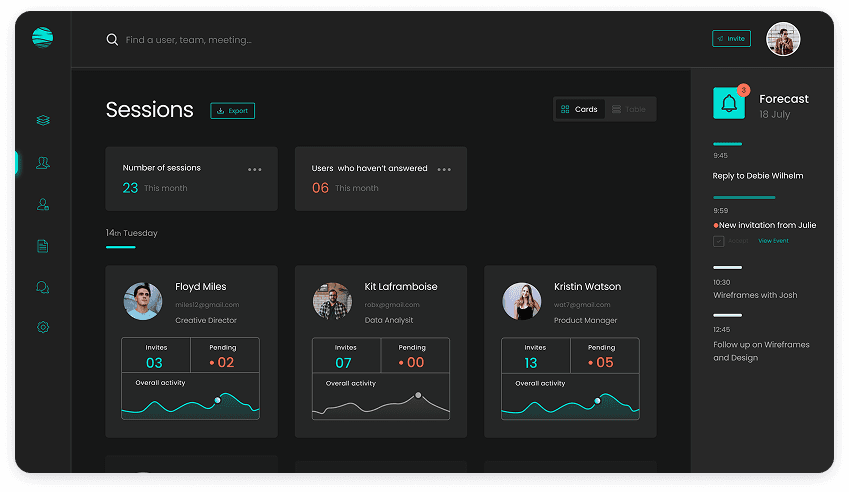Open the layers stack sidebar icon

(x=42, y=121)
